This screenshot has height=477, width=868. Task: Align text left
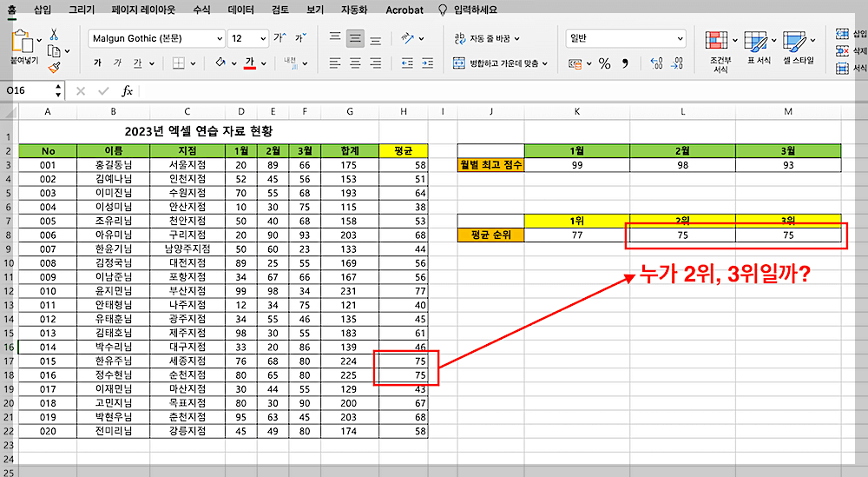pos(335,63)
